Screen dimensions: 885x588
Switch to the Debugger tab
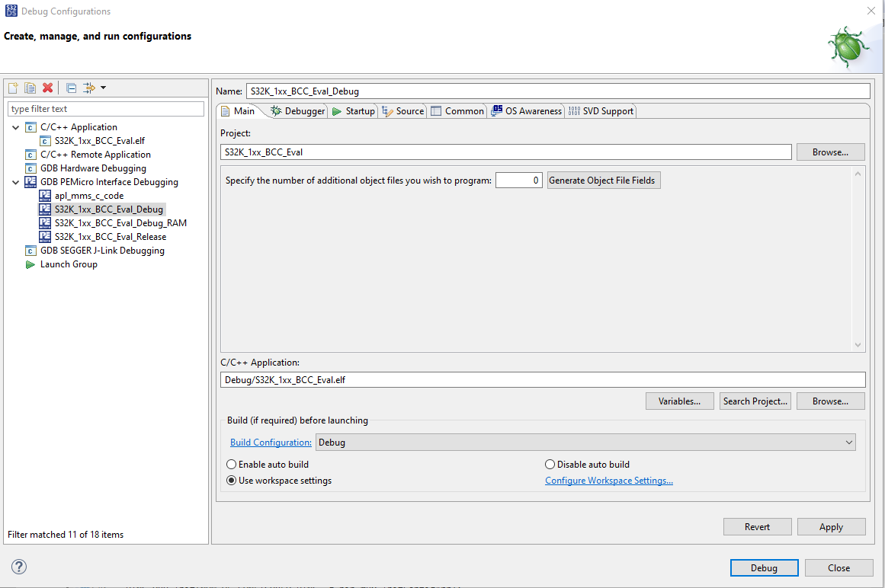click(297, 111)
